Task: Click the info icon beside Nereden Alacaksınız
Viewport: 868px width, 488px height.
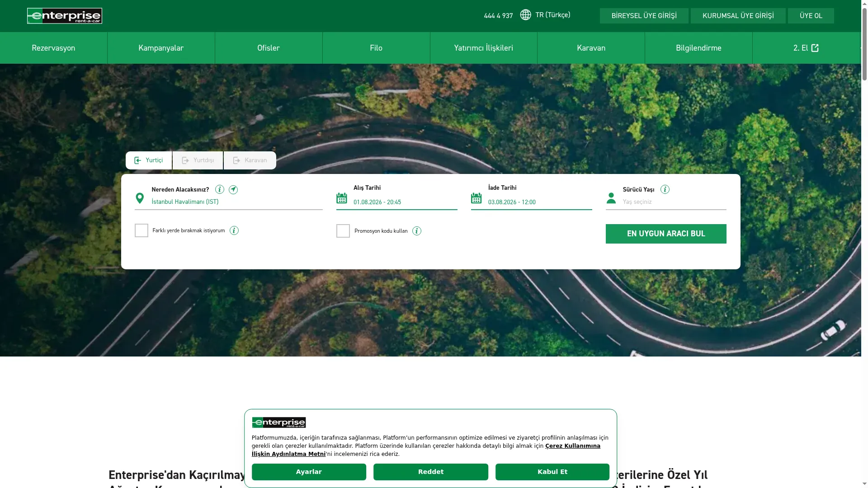Action: (220, 189)
